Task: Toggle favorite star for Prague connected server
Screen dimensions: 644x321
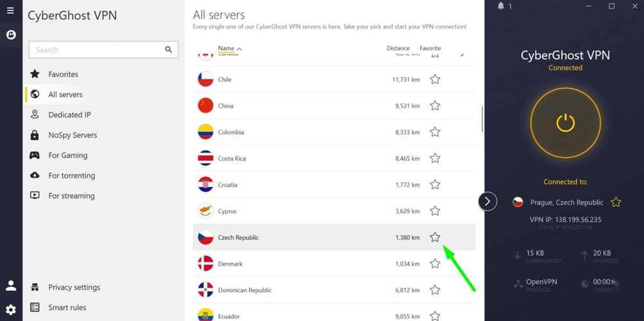Action: [x=616, y=202]
